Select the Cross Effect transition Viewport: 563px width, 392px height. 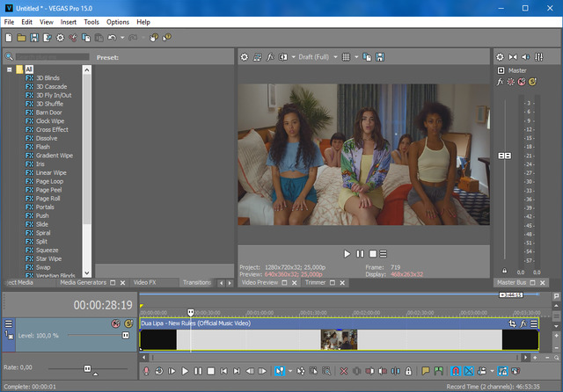pos(52,129)
